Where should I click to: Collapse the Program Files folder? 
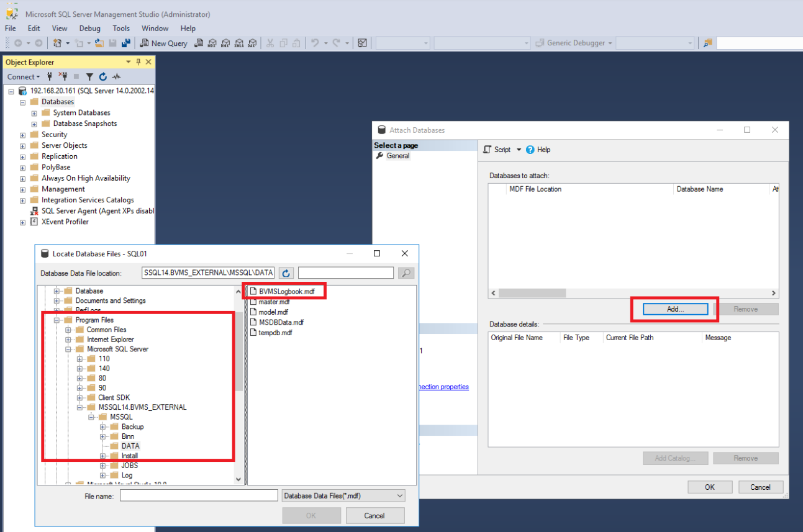pyautogui.click(x=57, y=320)
